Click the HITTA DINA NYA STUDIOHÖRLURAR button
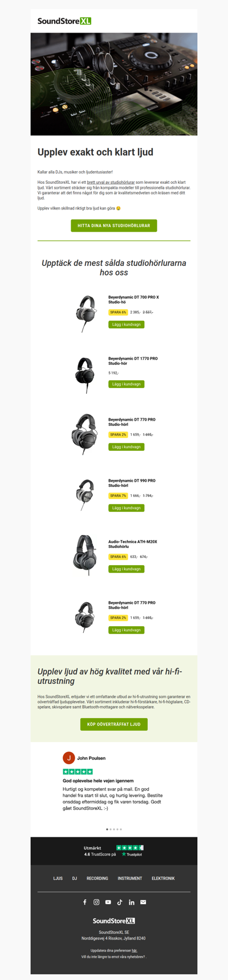228x980 pixels. (x=114, y=225)
